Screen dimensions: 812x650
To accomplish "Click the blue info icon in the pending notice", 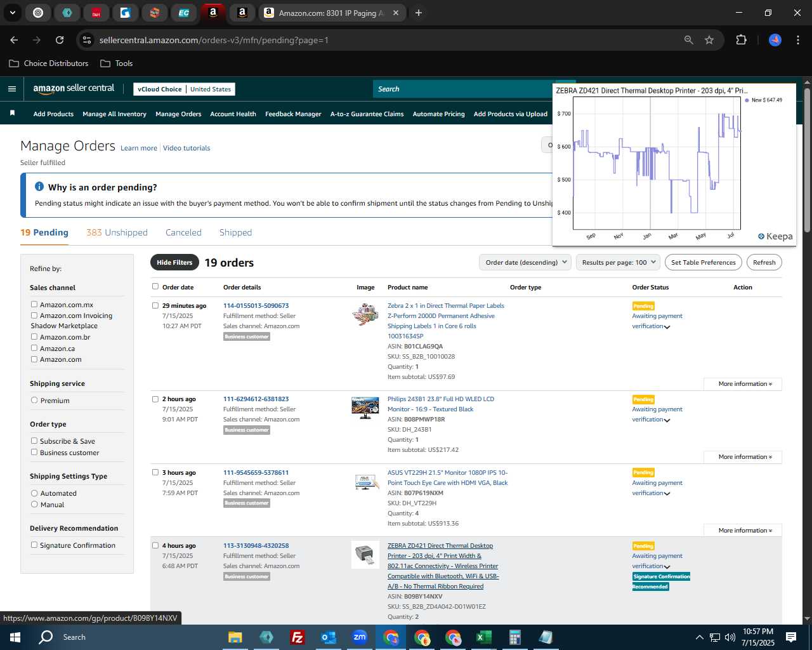I will point(39,187).
